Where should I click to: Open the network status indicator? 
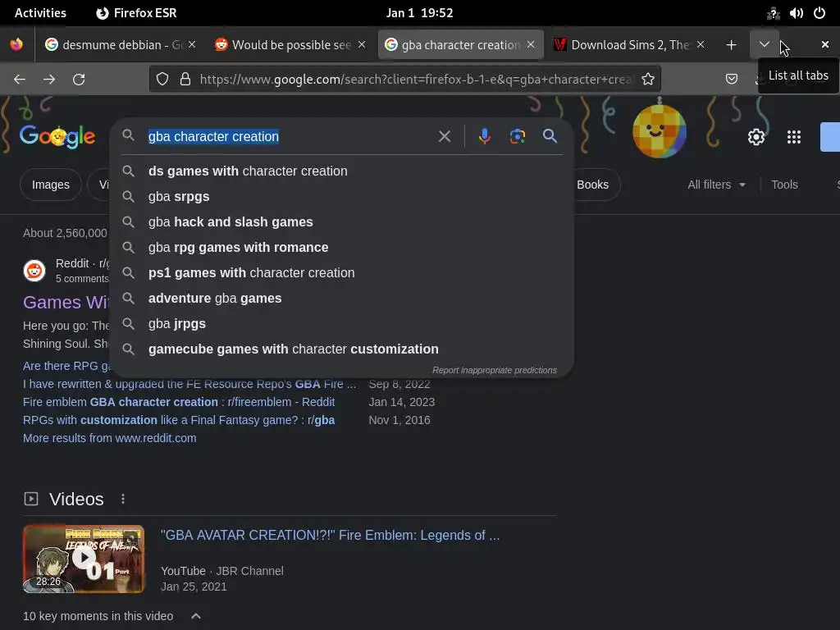773,13
